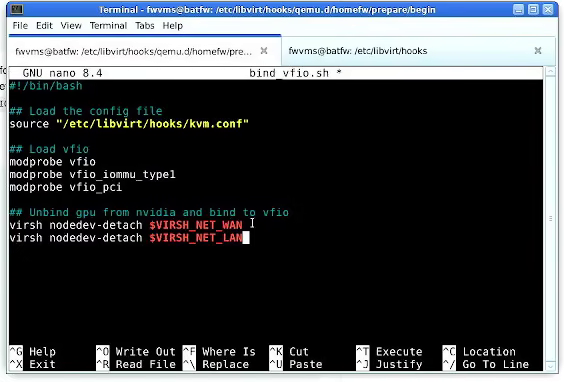
Task: Click the ^C Location shortcut
Action: click(x=479, y=351)
